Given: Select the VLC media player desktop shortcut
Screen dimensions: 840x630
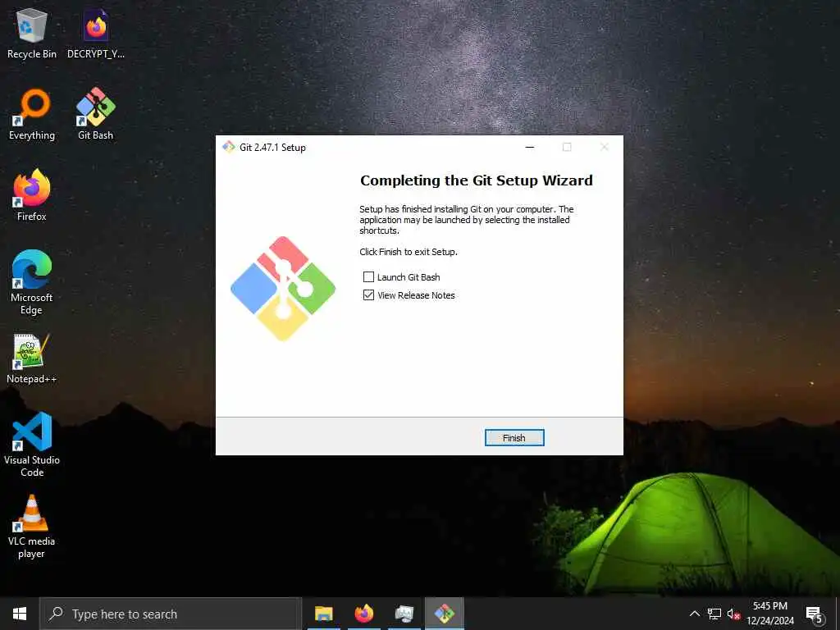Looking at the screenshot, I should point(32,527).
